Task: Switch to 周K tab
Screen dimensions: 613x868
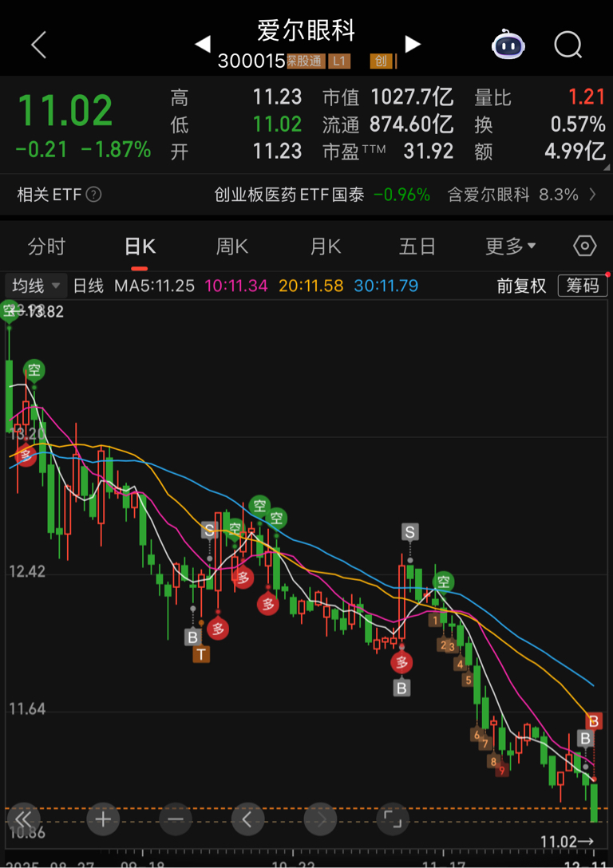Action: (x=232, y=247)
